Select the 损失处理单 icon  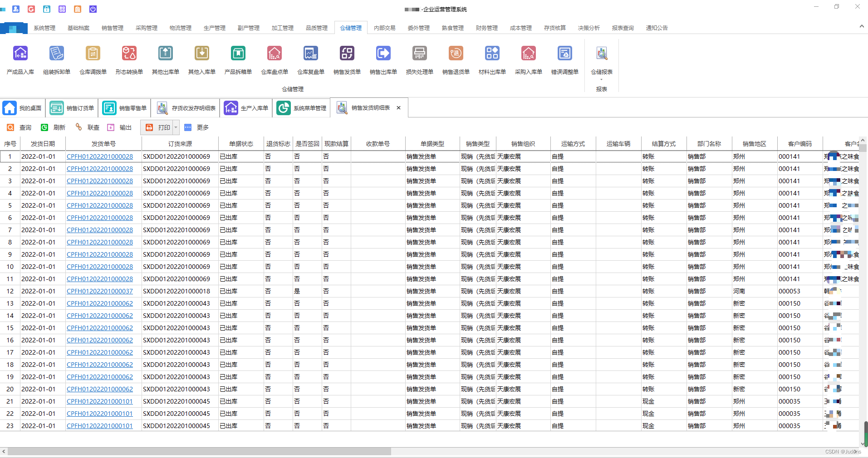click(419, 59)
